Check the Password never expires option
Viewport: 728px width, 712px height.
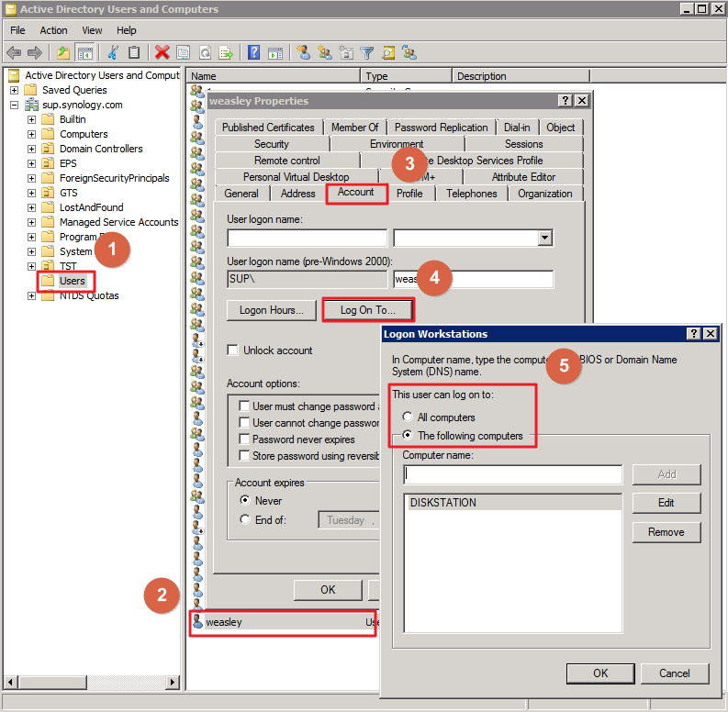[244, 439]
